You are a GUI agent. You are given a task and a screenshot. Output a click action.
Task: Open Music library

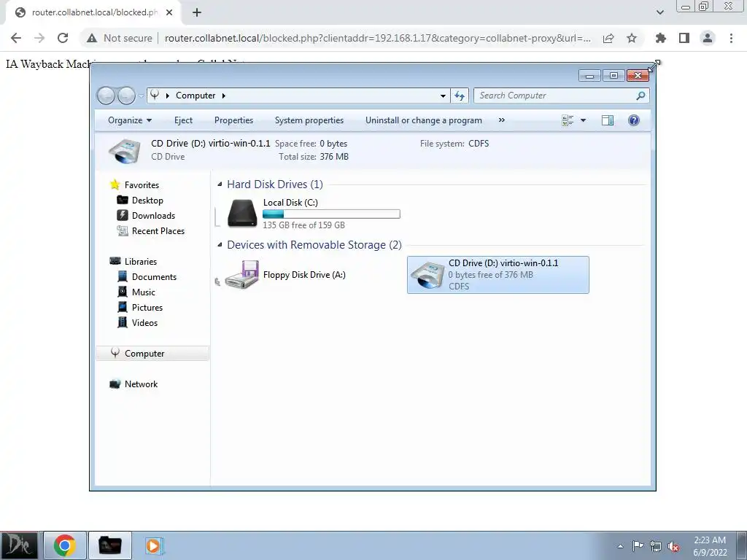[144, 292]
